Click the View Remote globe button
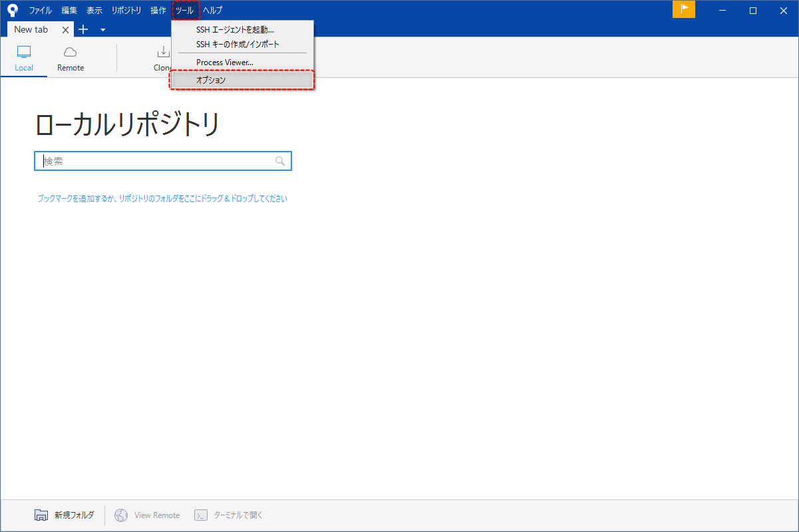 click(x=148, y=515)
